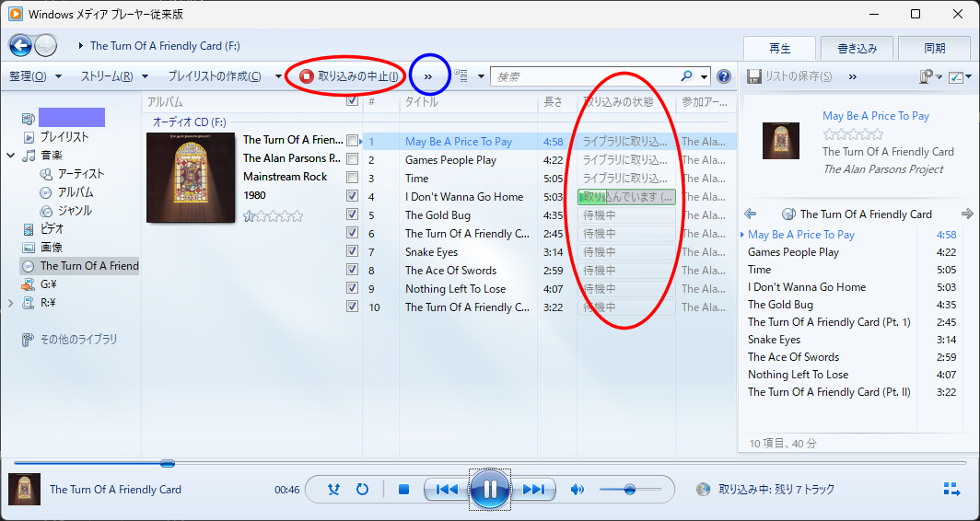980x521 pixels.
Task: Skip to previous track
Action: pyautogui.click(x=446, y=489)
